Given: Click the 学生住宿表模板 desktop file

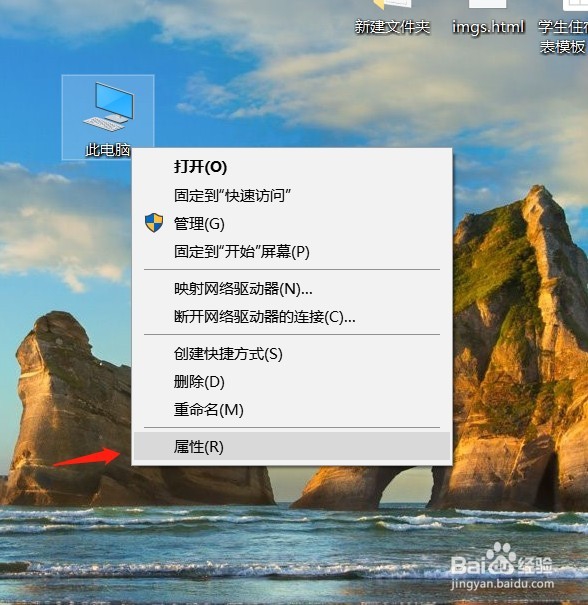Looking at the screenshot, I should coord(563,28).
